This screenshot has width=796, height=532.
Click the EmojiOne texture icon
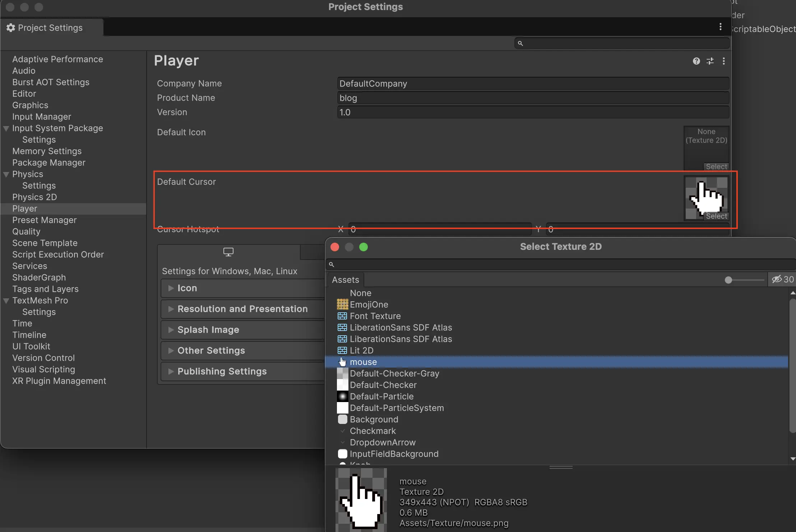342,304
